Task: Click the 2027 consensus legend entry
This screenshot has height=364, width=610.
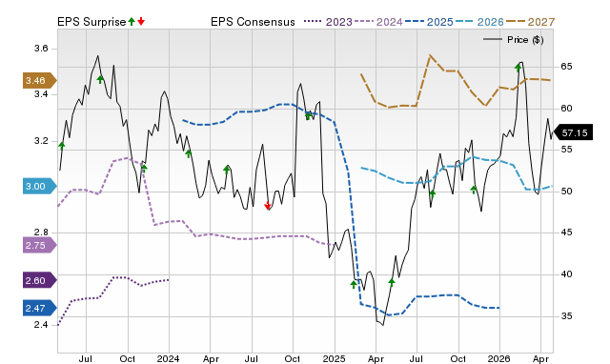Action: (x=530, y=22)
